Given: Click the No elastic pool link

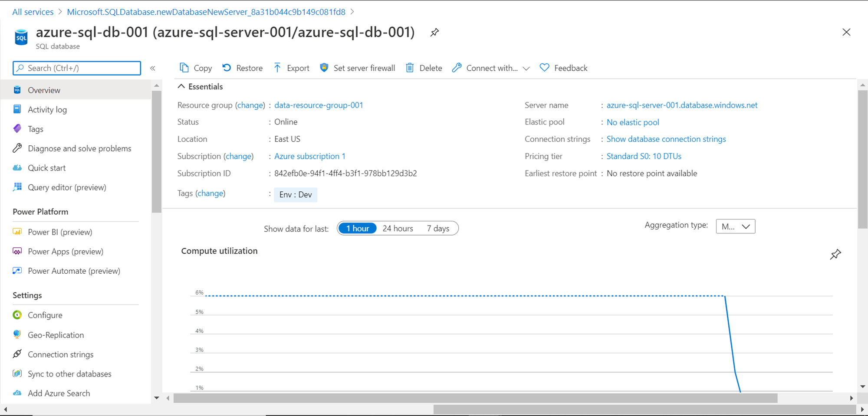Looking at the screenshot, I should [x=633, y=122].
